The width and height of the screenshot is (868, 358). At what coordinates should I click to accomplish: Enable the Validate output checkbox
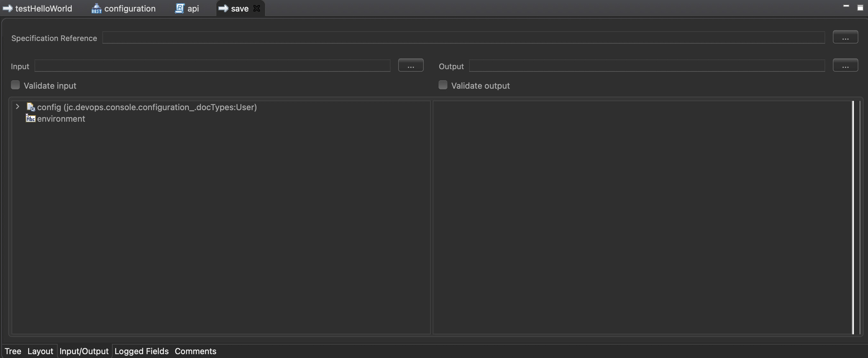coord(443,85)
